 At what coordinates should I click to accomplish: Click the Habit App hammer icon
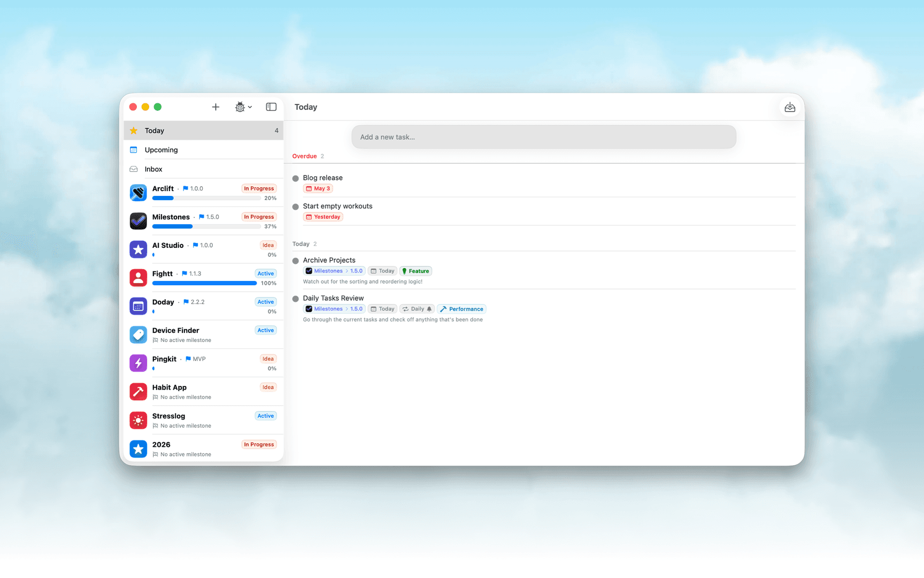[138, 392]
